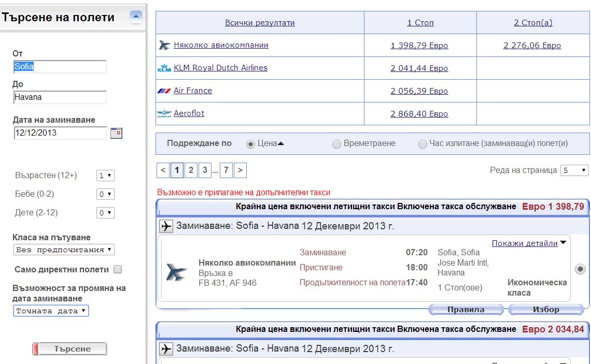
Task: Click the Air France logo icon
Action: tap(164, 91)
